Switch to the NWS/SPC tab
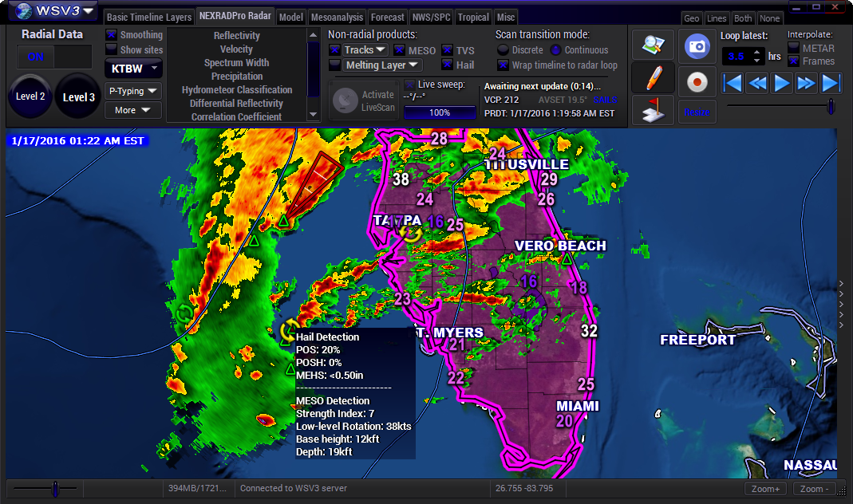The height and width of the screenshot is (504, 853). click(x=432, y=18)
